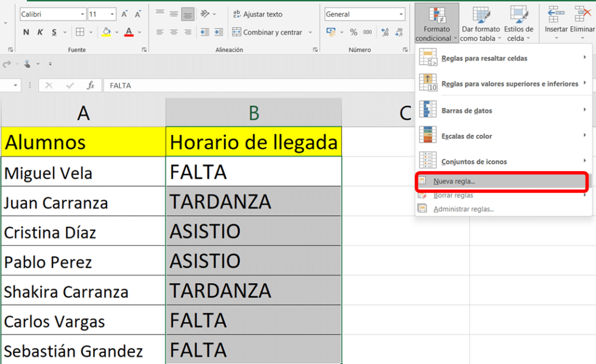Viewport: 596px width, 364px height.
Task: Open the Calibri font name dropdown
Action: pos(52,14)
